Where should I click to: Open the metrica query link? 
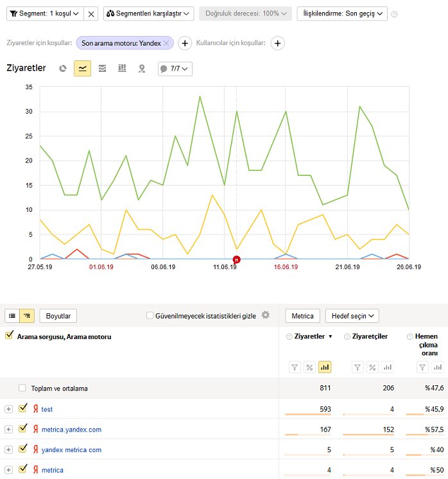[x=53, y=470]
